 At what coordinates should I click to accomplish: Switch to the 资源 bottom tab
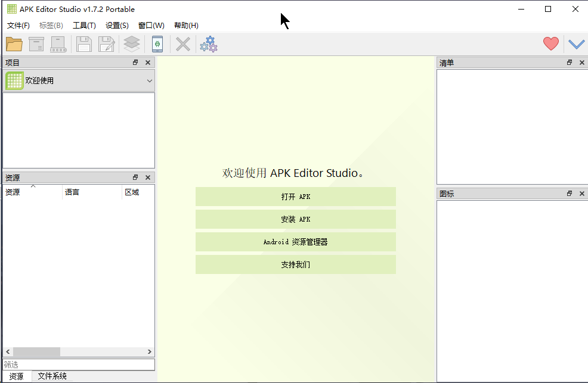pyautogui.click(x=17, y=376)
